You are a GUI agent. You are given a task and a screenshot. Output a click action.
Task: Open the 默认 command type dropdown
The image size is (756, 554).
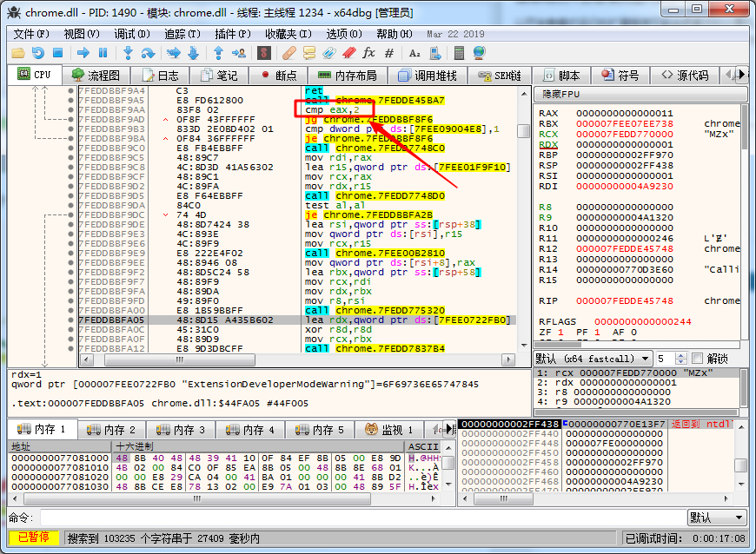[717, 518]
